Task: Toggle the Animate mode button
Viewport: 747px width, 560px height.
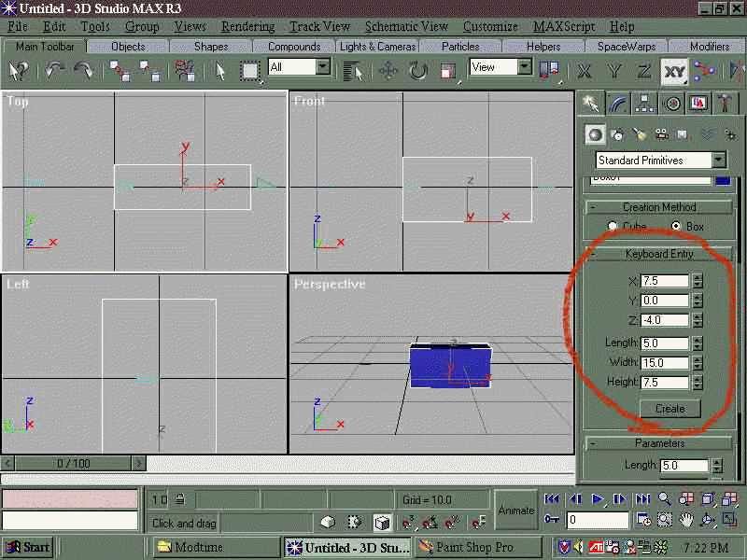Action: pos(516,510)
